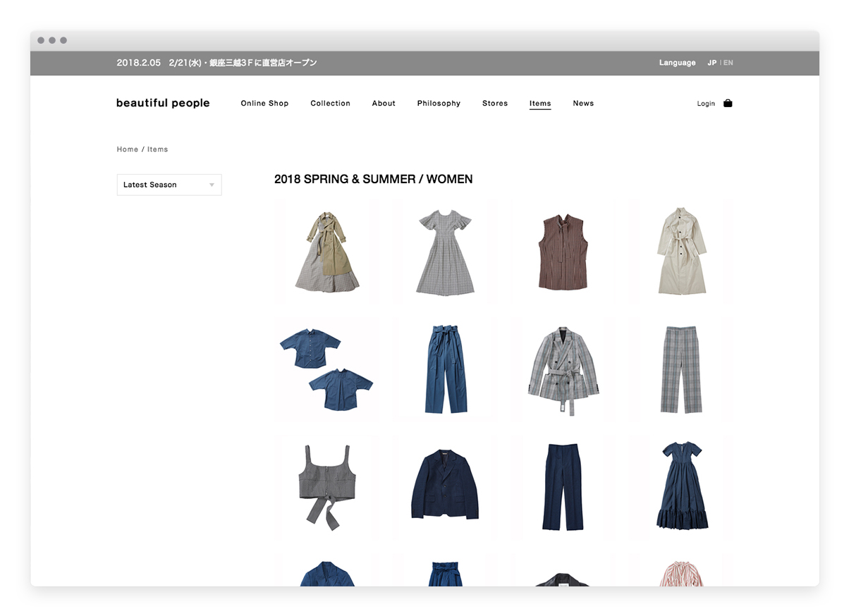Viewport: 849px width, 616px height.
Task: View the grey plaid belted jacket
Action: pos(563,369)
